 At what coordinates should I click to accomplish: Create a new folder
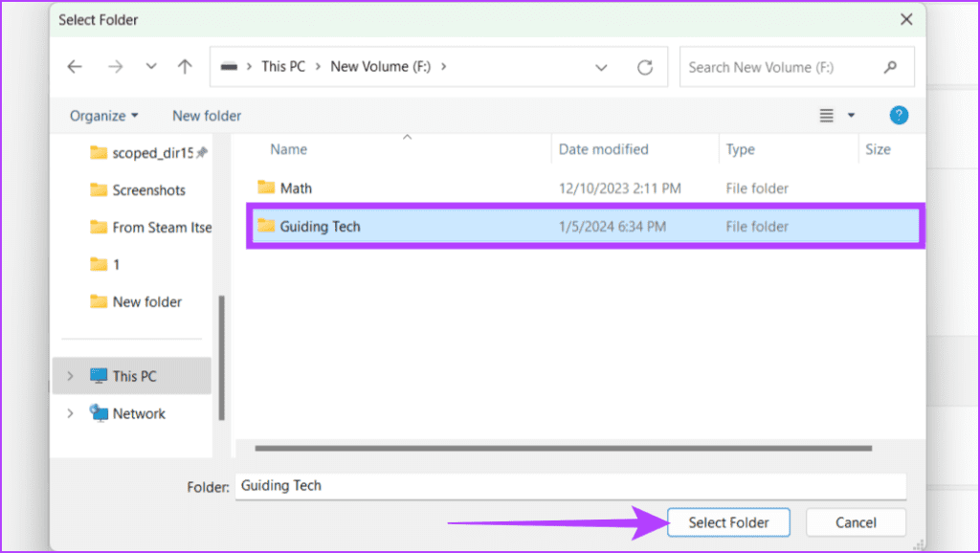click(x=206, y=115)
